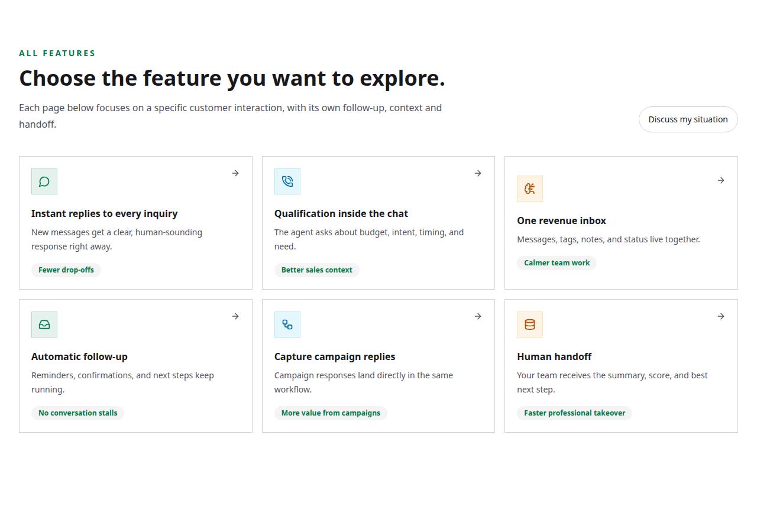Image resolution: width=757 pixels, height=532 pixels.
Task: Click the text 'Messages, tags, notes, and status'
Action: tap(609, 239)
